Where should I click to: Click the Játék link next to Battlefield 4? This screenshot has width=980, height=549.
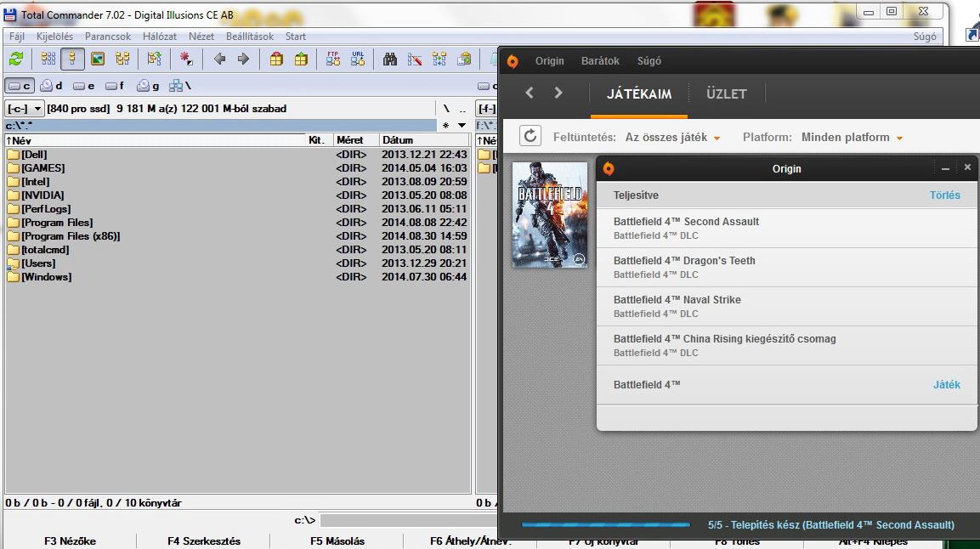click(946, 385)
